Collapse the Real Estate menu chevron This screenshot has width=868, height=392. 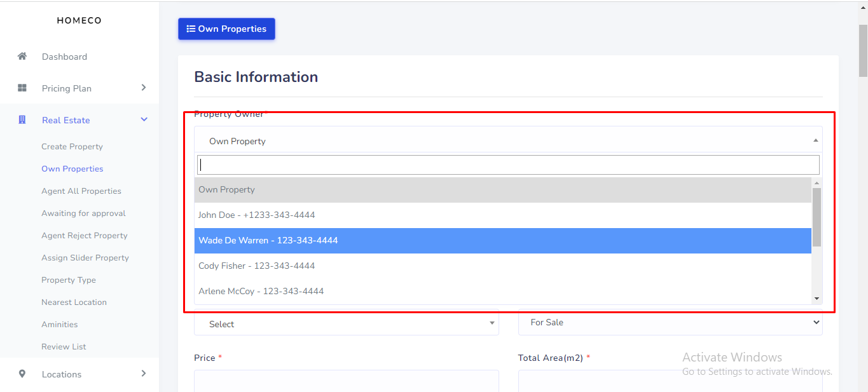tap(144, 119)
